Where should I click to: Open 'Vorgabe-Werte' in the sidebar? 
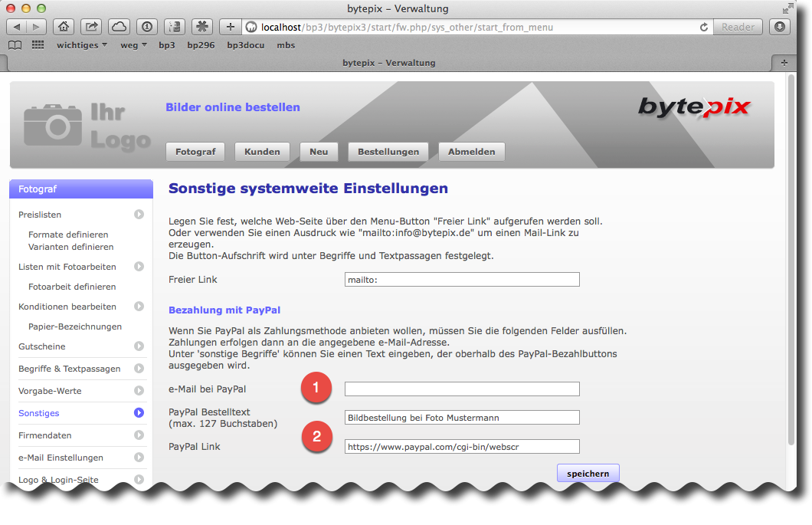click(x=50, y=391)
